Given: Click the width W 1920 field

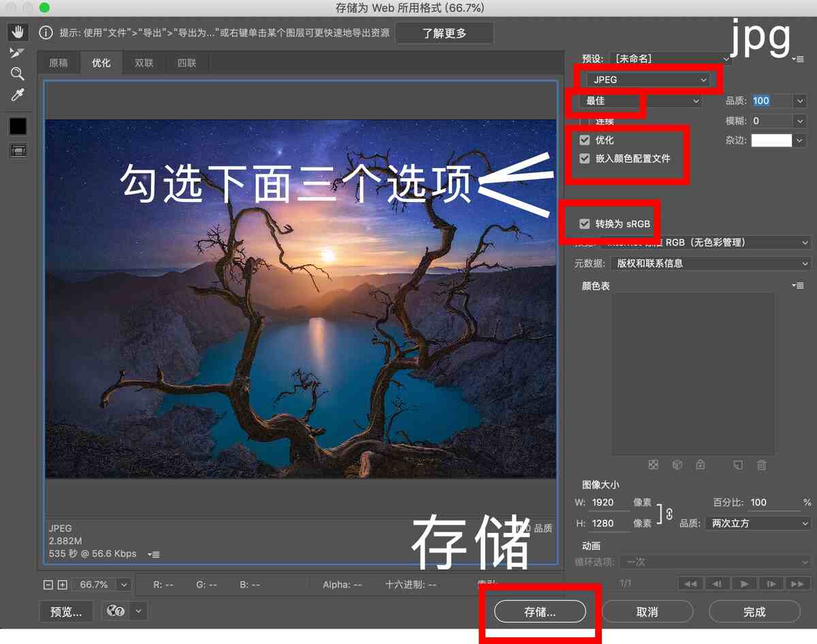Looking at the screenshot, I should (609, 502).
